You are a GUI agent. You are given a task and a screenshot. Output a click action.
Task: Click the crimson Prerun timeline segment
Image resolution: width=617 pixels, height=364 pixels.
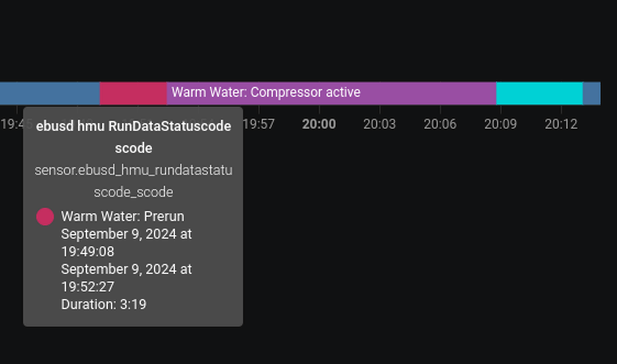133,93
